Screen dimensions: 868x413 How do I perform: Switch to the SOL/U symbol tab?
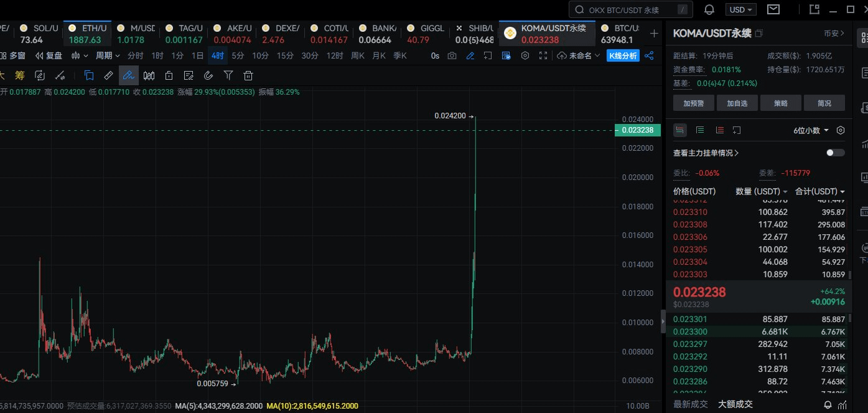pyautogui.click(x=39, y=34)
